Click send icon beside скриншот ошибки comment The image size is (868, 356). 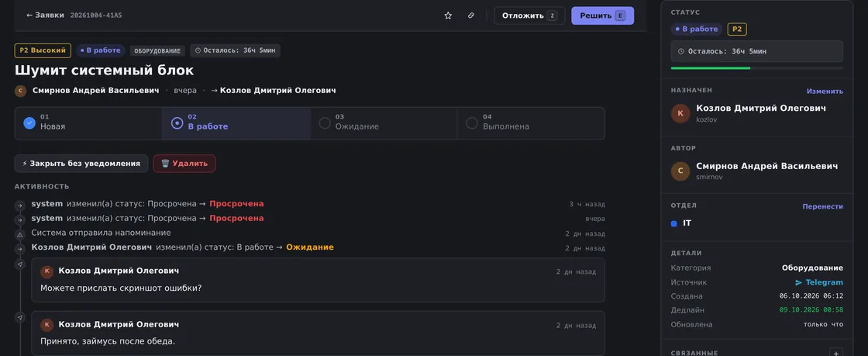[20, 264]
